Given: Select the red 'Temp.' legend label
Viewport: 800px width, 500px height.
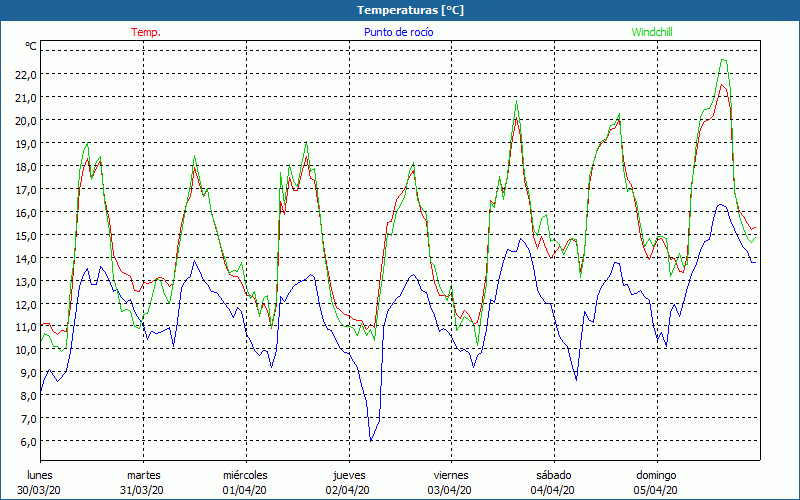Looking at the screenshot, I should (x=146, y=32).
